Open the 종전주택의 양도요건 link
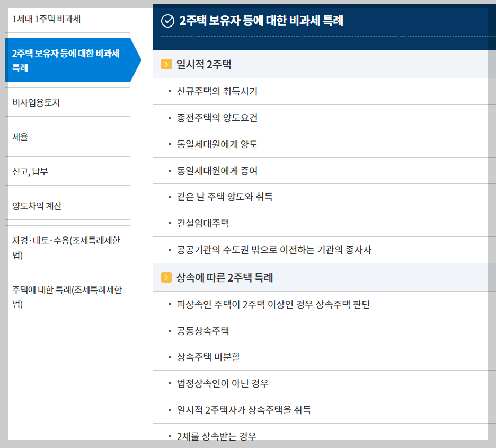The image size is (496, 448). tap(217, 118)
